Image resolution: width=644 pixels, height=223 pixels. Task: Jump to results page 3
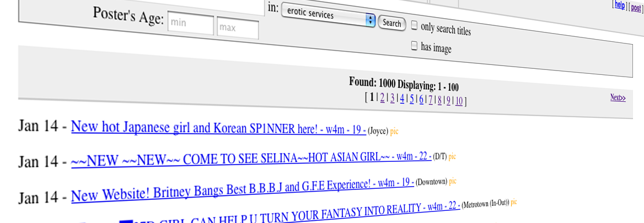coord(393,99)
